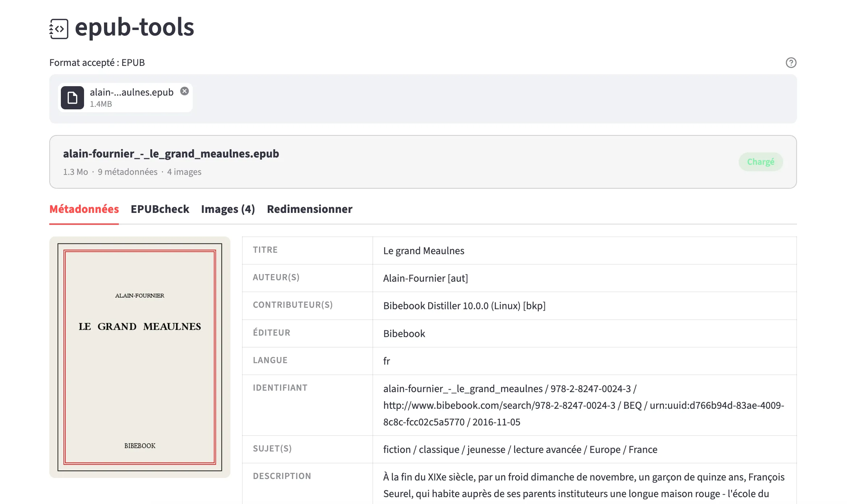Viewport: 847px width, 504px height.
Task: Click the AUTEUR(S) row label
Action: pyautogui.click(x=276, y=277)
